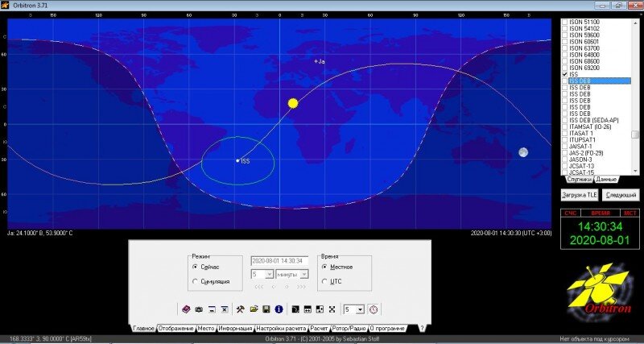The height and width of the screenshot is (344, 644).
Task: Click the fullscreen expand arrows icon
Action: (x=332, y=309)
